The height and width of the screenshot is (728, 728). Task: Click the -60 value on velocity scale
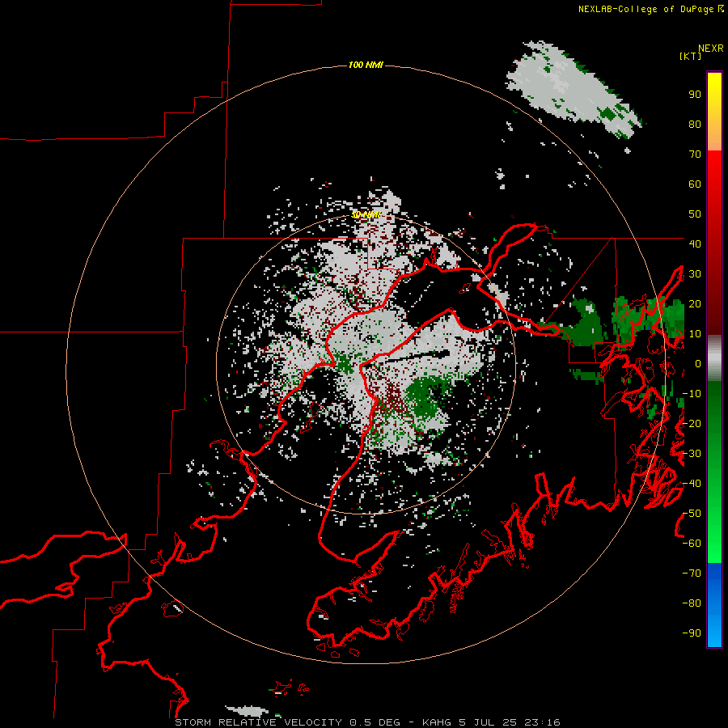692,544
